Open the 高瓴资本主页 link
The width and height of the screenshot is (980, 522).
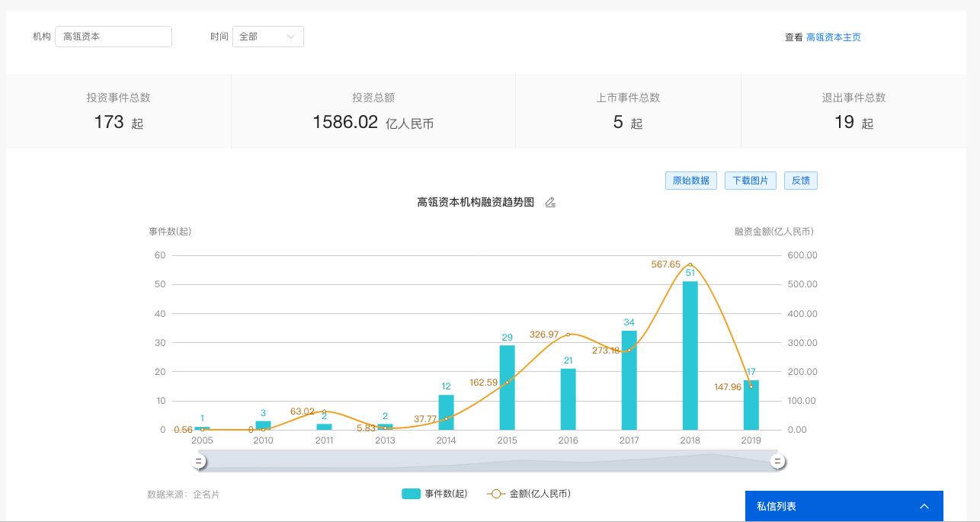tap(833, 37)
